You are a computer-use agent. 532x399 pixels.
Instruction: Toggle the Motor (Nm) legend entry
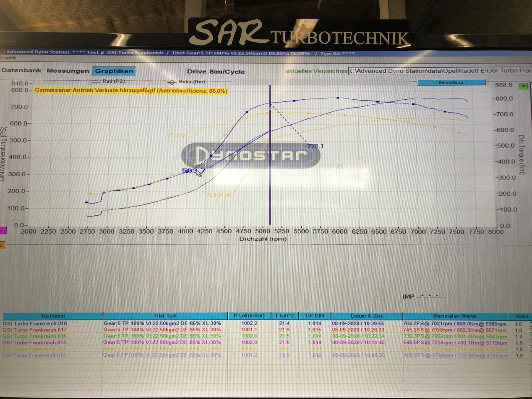coord(187,82)
